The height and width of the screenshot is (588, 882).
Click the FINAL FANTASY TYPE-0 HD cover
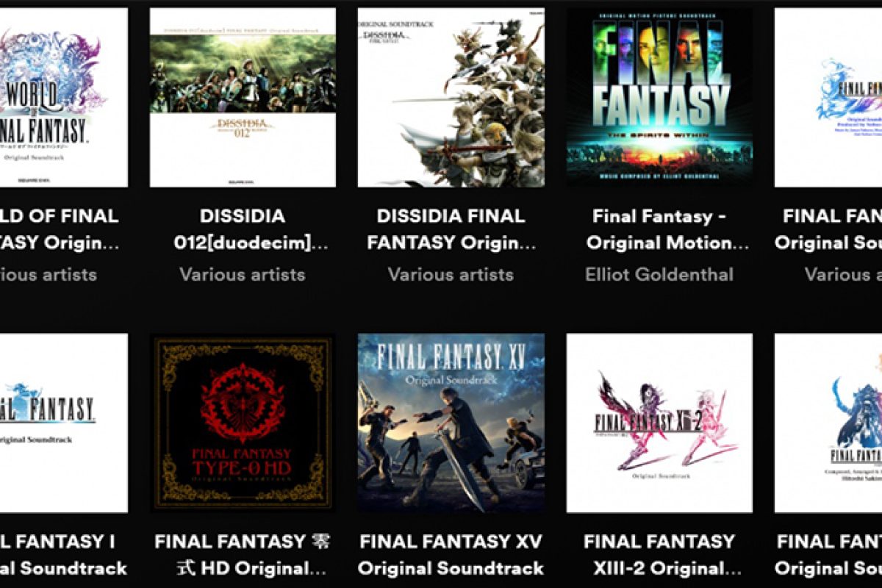[x=243, y=423]
